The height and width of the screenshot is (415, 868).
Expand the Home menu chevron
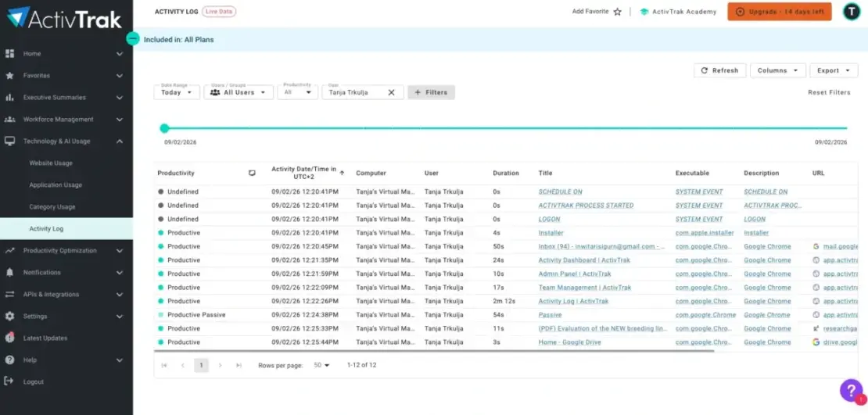coord(120,54)
